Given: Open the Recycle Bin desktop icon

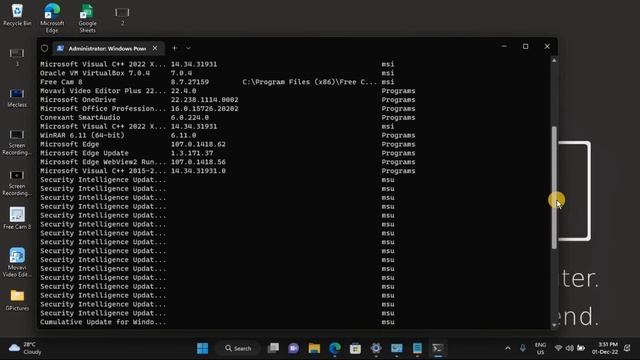Looking at the screenshot, I should click(x=17, y=15).
